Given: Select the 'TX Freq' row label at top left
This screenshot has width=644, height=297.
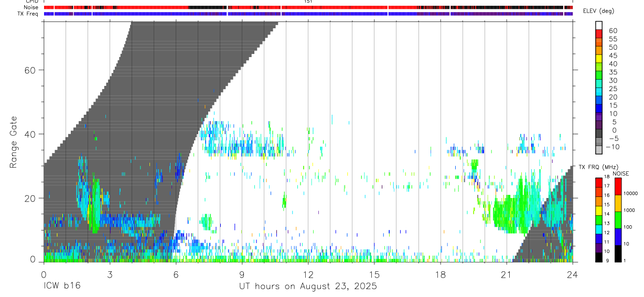Looking at the screenshot, I should click(28, 14).
